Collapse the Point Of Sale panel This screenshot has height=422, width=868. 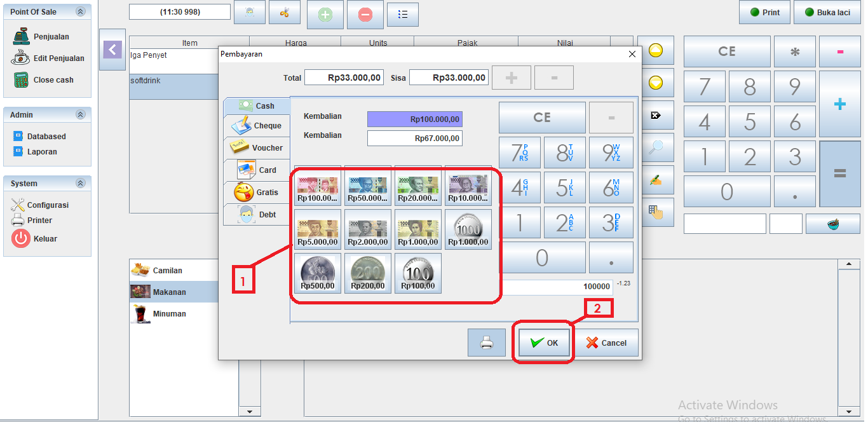[x=80, y=12]
